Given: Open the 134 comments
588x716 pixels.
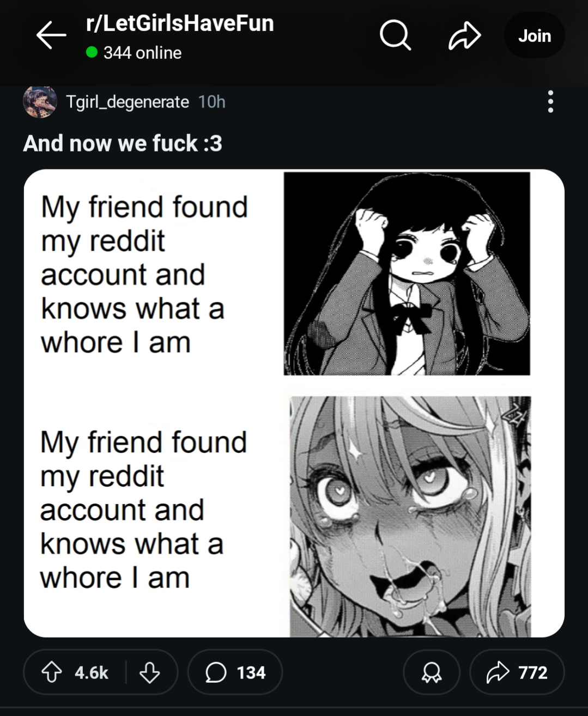Looking at the screenshot, I should coord(235,672).
